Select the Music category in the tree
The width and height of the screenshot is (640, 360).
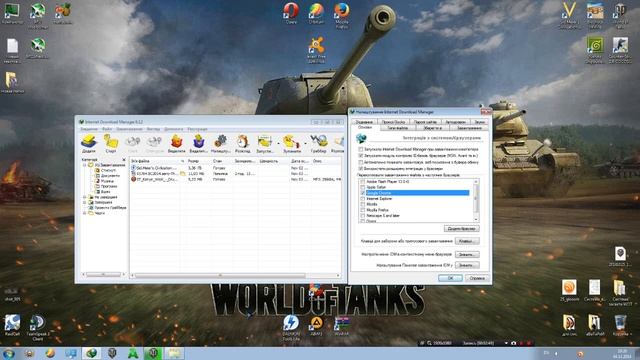(x=107, y=181)
